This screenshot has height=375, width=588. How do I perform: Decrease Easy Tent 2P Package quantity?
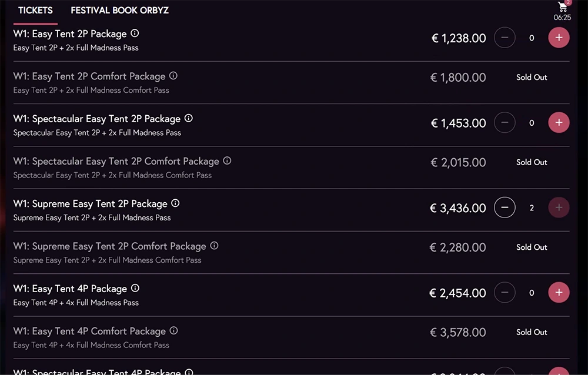click(505, 38)
